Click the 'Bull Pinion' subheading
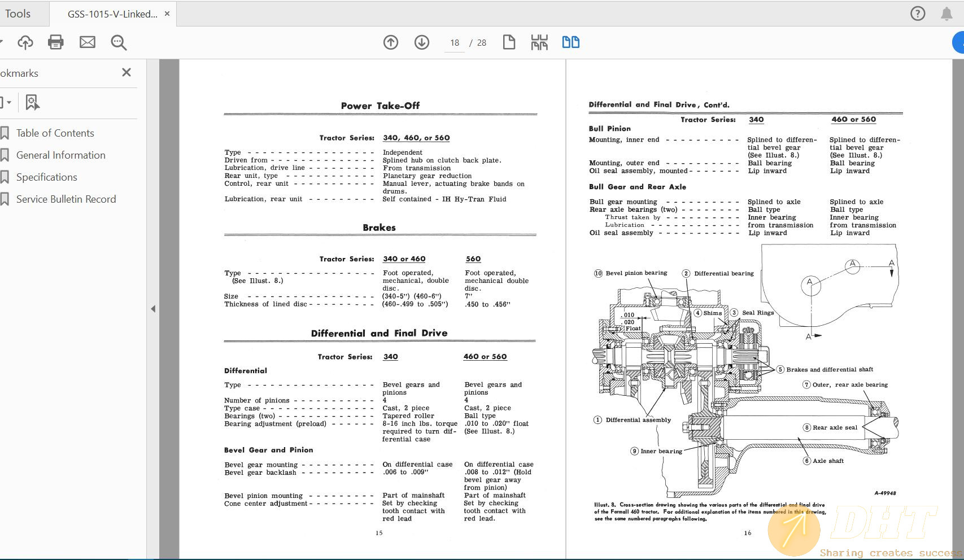 (x=610, y=129)
